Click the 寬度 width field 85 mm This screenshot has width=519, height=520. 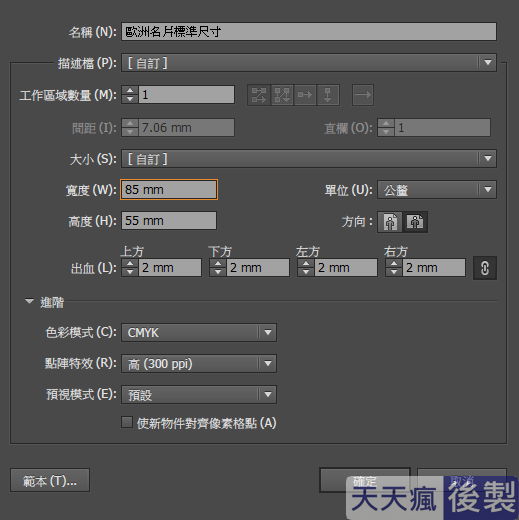point(169,190)
